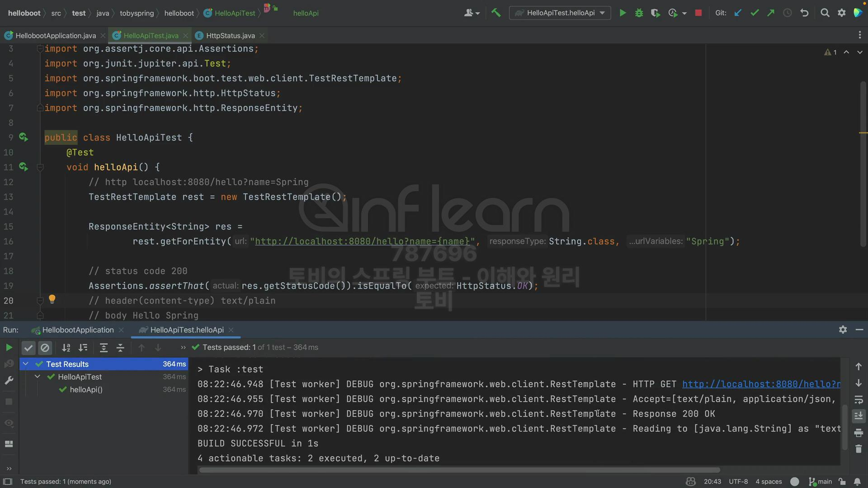Toggle show passed tests checkmark button

click(28, 347)
